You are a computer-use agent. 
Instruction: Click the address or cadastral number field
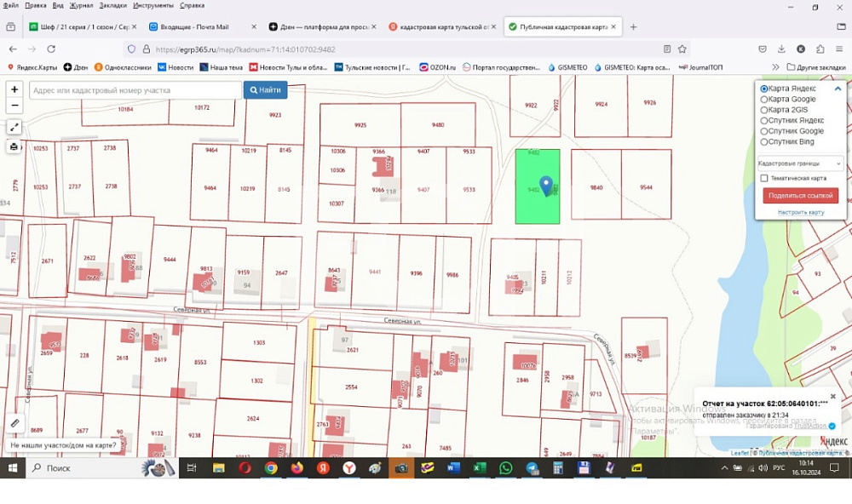pyautogui.click(x=135, y=90)
